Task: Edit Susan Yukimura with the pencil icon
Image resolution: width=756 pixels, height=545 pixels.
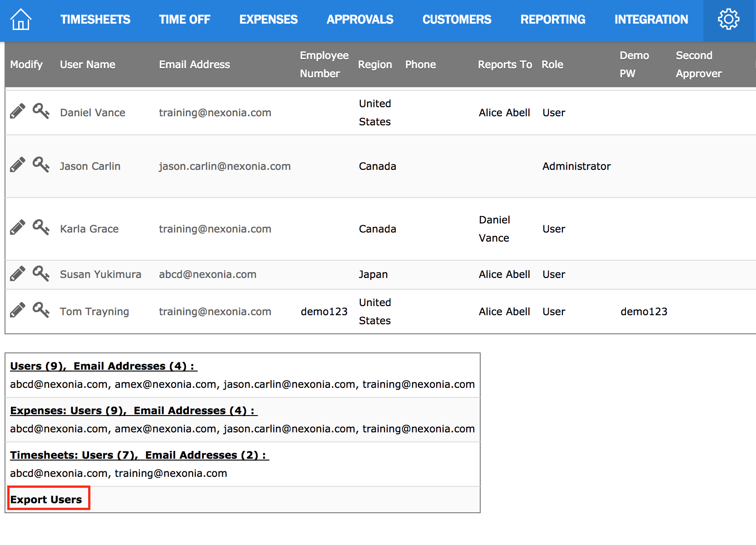Action: point(18,274)
